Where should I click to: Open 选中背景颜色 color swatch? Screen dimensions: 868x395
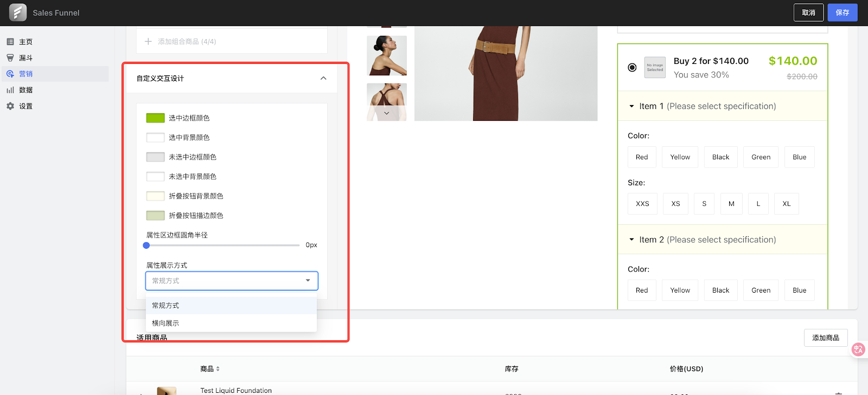(156, 138)
